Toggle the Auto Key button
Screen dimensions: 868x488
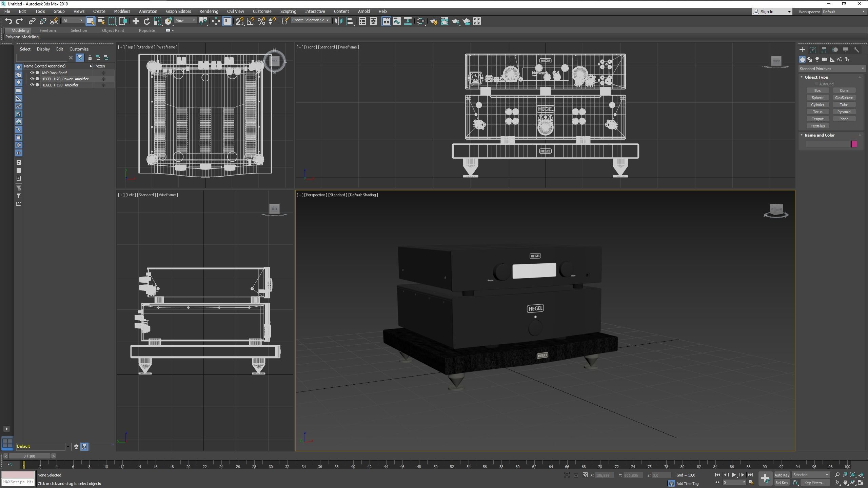tap(782, 475)
